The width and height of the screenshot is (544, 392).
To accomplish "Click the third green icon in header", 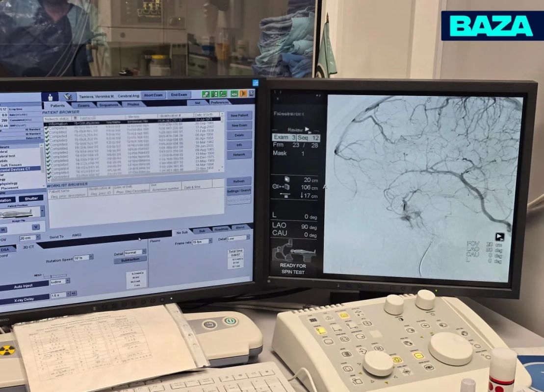I will pyautogui.click(x=223, y=94).
